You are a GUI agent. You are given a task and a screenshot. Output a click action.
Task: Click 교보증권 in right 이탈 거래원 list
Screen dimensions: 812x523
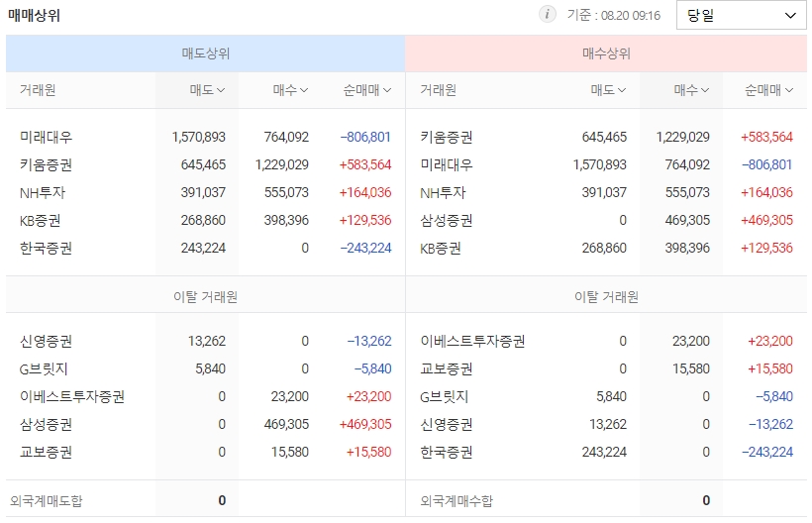click(447, 368)
